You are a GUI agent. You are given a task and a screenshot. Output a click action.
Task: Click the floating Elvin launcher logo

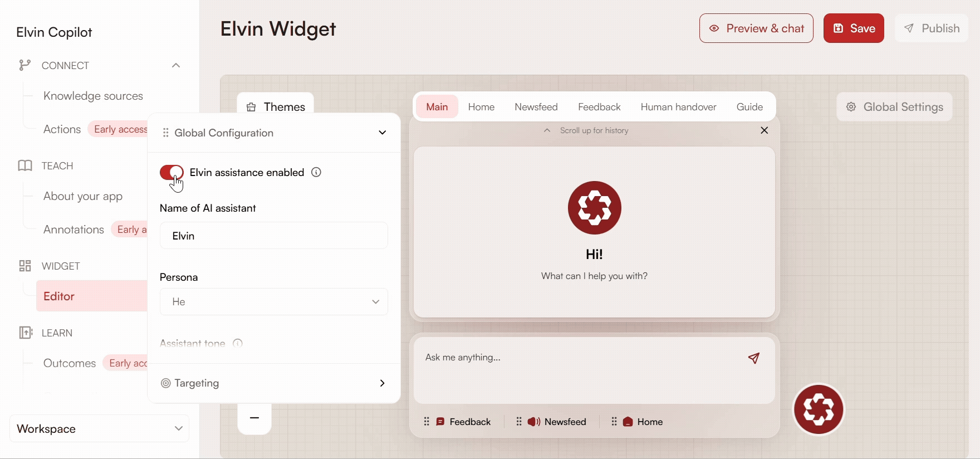(x=818, y=409)
